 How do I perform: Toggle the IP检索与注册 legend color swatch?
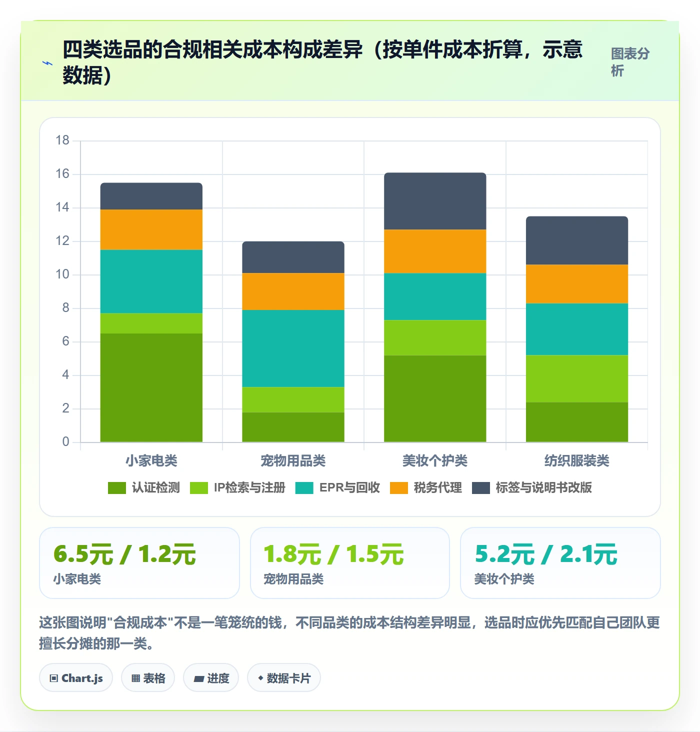(199, 488)
